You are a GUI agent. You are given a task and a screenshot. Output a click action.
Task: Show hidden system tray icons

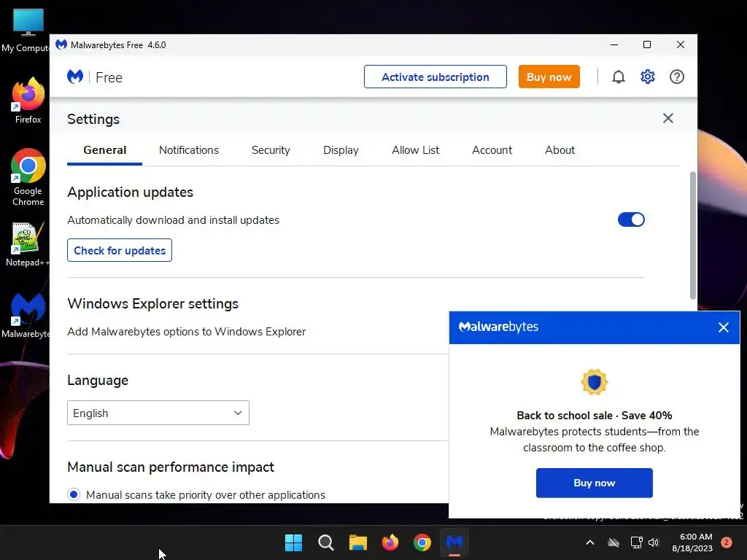tap(589, 542)
